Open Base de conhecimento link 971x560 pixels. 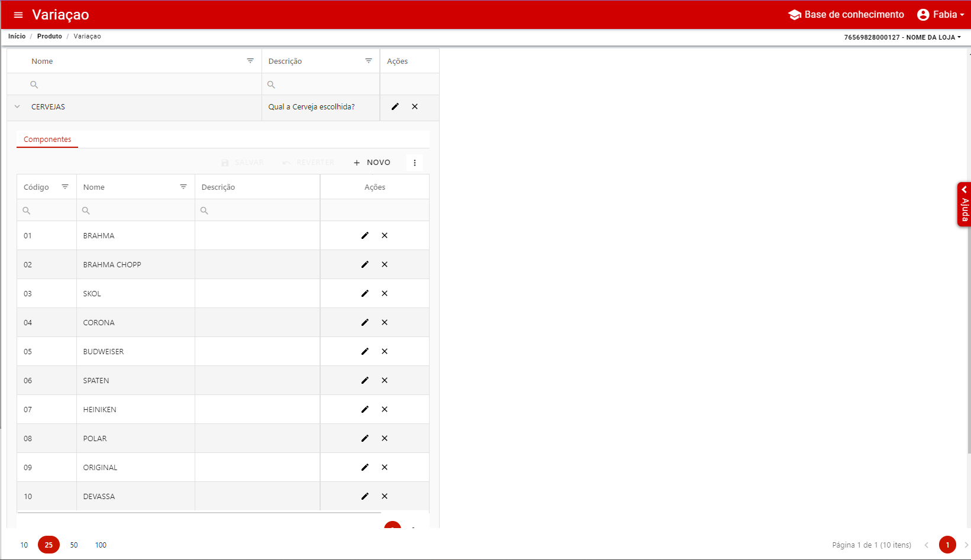[x=846, y=15]
